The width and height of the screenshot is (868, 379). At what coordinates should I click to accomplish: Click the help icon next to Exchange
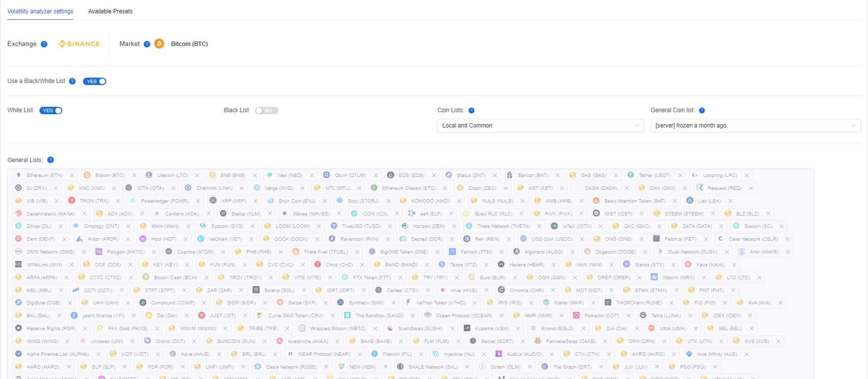click(44, 44)
